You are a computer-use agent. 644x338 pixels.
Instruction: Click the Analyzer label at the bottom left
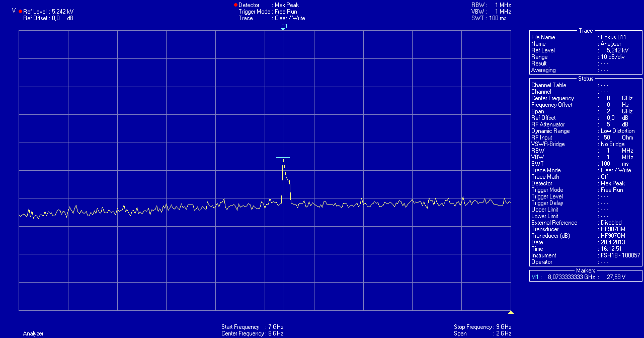pos(33,333)
